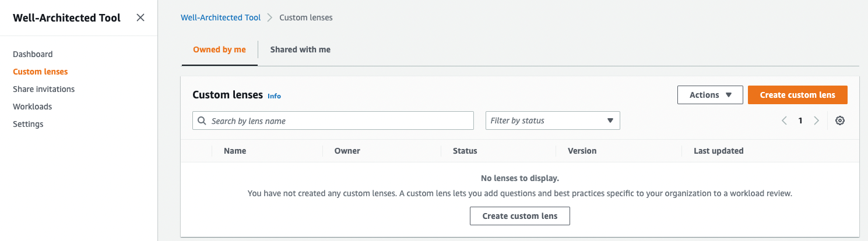
Task: Click the Well-Architected Tool sidebar title
Action: point(66,17)
